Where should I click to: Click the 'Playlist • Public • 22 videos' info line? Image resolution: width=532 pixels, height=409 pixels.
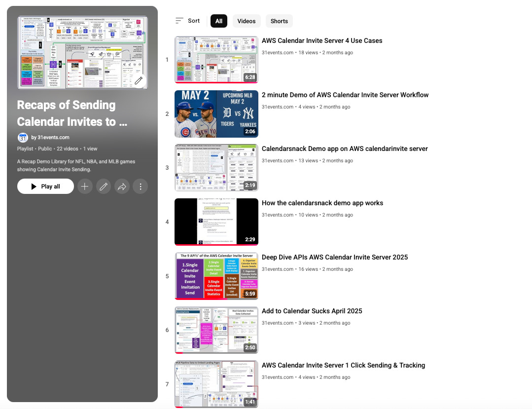coord(57,149)
